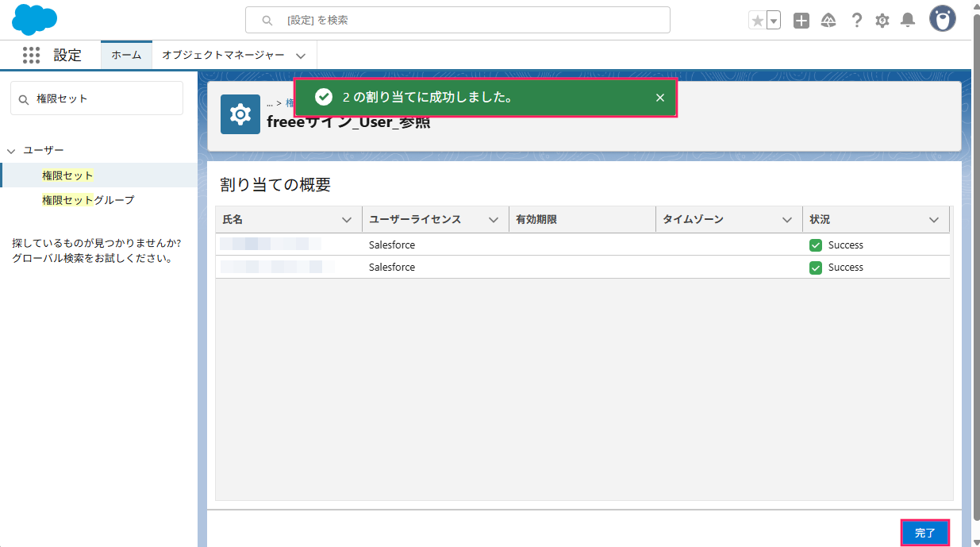Click the Quick Find box with 権限セット

coord(97,98)
